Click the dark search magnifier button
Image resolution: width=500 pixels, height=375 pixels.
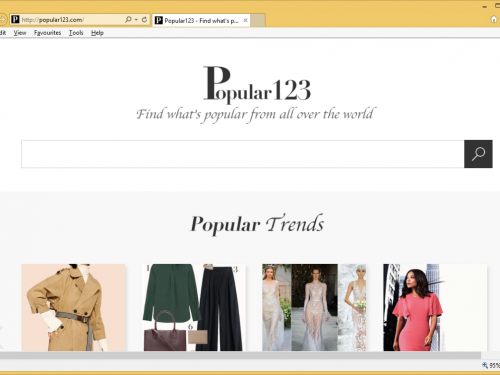click(x=478, y=154)
